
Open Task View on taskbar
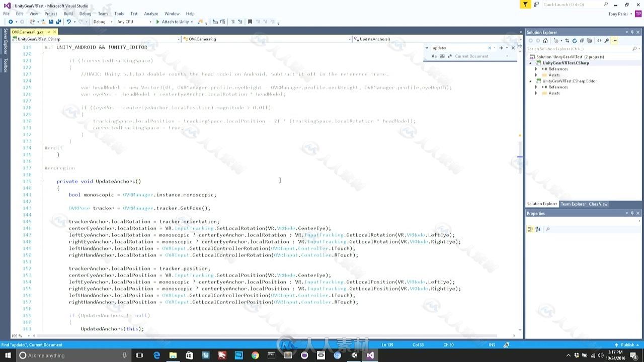click(x=139, y=355)
